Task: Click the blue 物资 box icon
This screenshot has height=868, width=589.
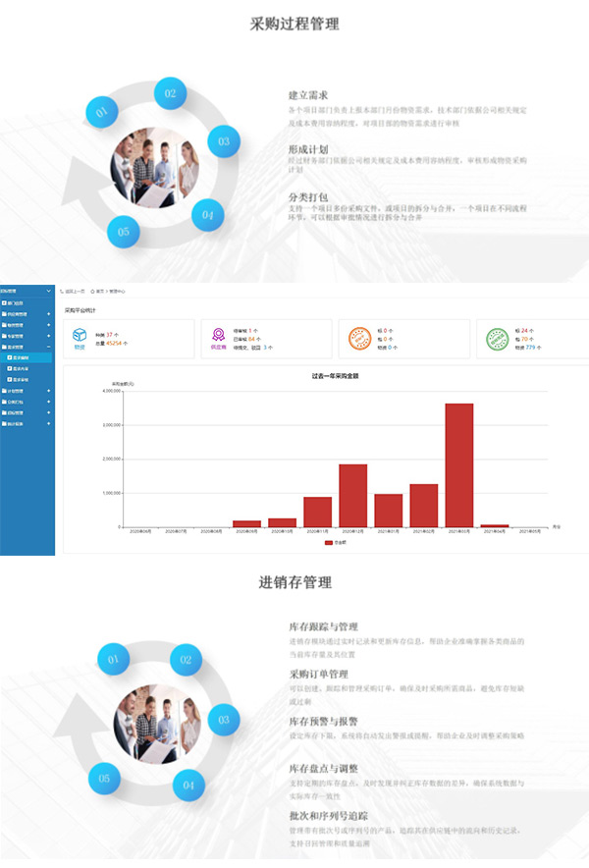Action: (x=80, y=337)
